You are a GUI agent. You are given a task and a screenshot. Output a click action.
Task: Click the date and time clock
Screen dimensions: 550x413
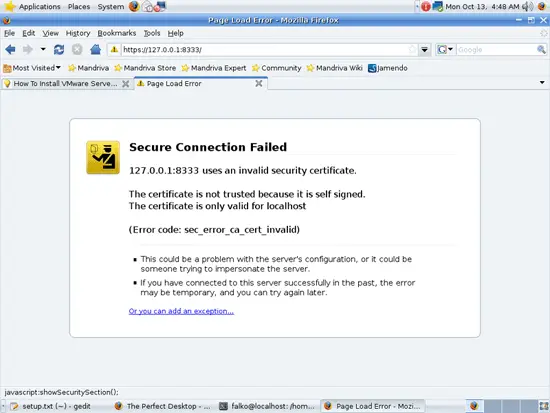pyautogui.click(x=482, y=6)
